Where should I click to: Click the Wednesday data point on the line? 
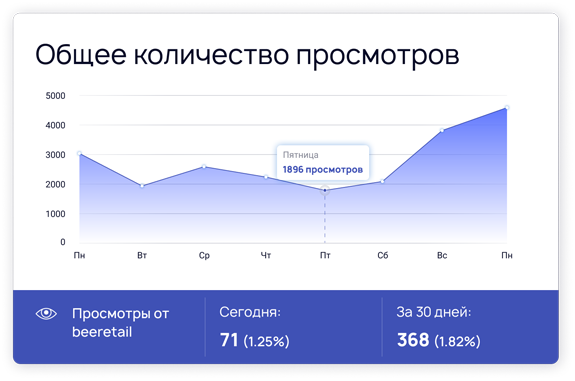click(204, 167)
